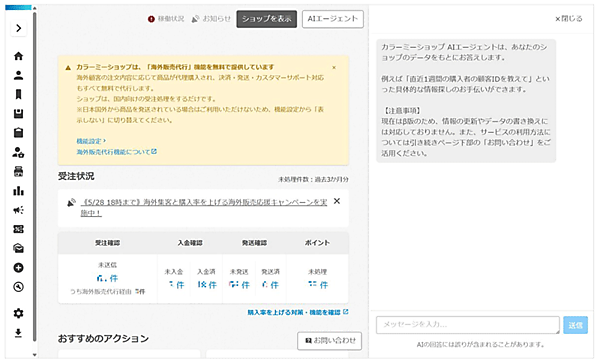The height and width of the screenshot is (364, 600).
Task: Dismiss the yellow 海外販売代行 notice
Action: tap(334, 67)
